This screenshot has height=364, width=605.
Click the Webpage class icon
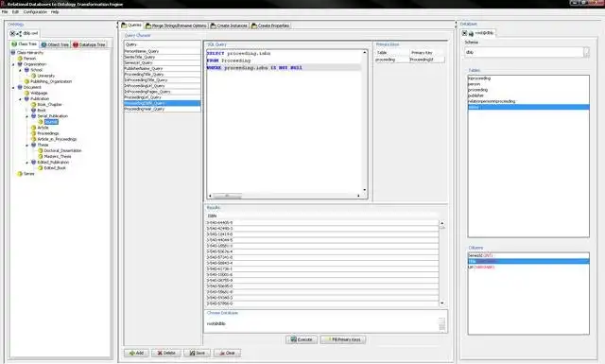click(26, 93)
